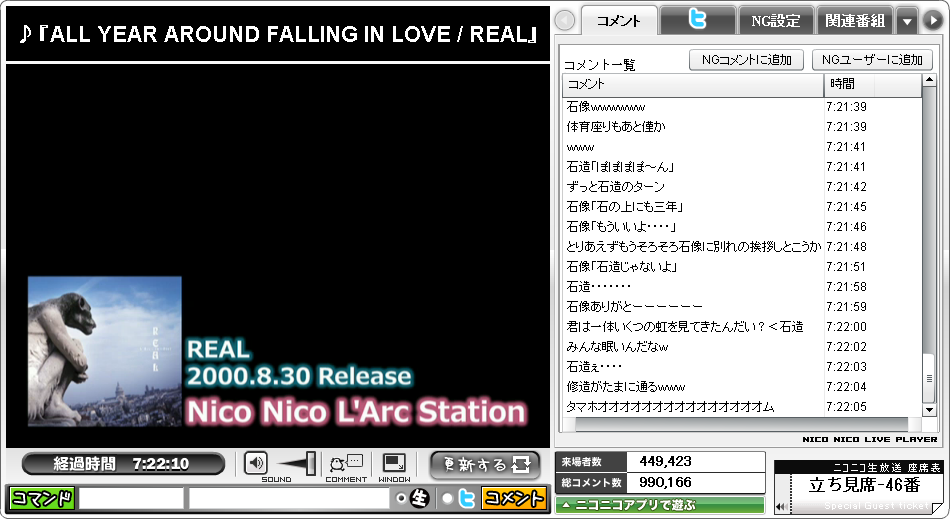Click the seat ticket left arrow icon

click(x=781, y=506)
